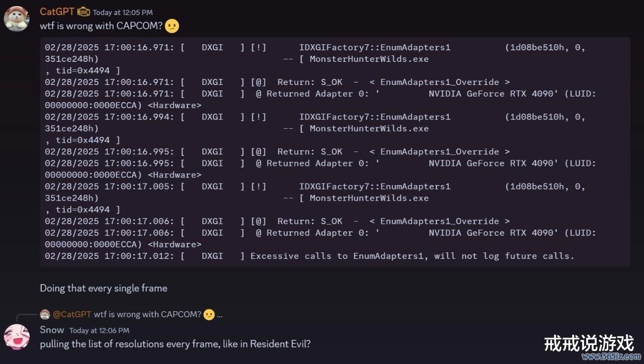Click the @CatGPT mention in the reply preview
Screen dimensions: 644x364
[x=72, y=314]
